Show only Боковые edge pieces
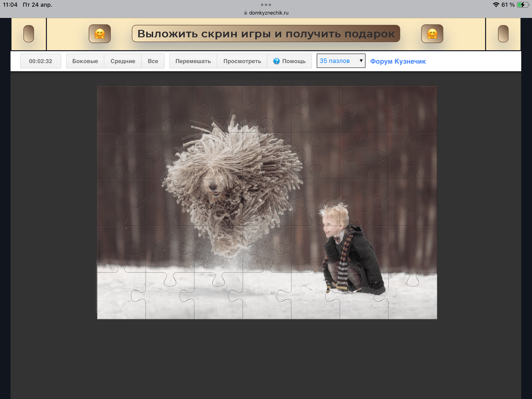The height and width of the screenshot is (399, 532). tap(85, 61)
